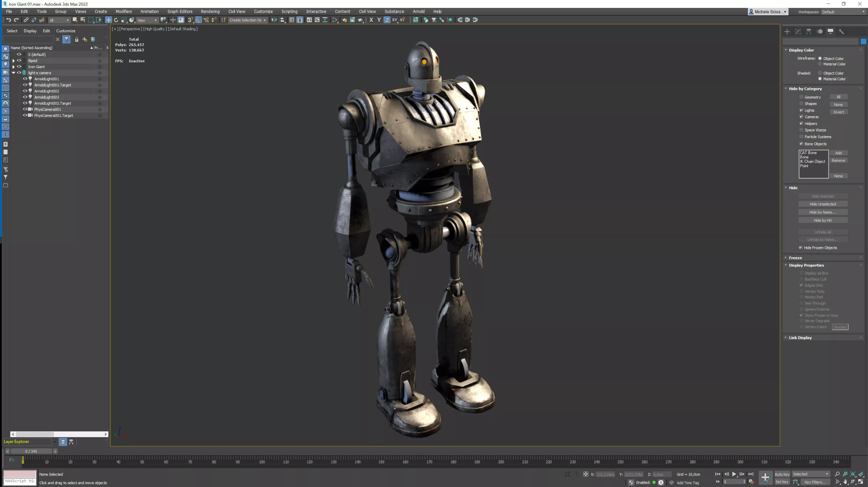This screenshot has height=487, width=868.
Task: Open the Graph Editors menu
Action: click(180, 11)
